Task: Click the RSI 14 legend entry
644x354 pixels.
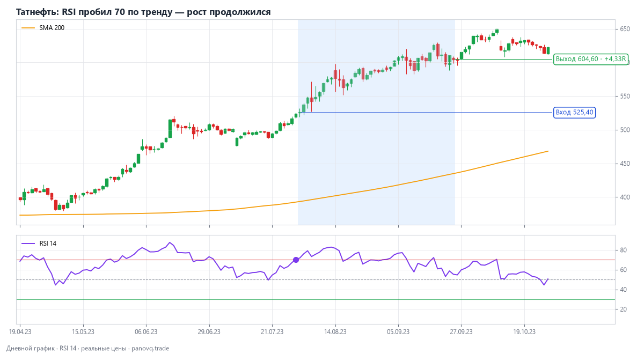Action: click(x=39, y=244)
